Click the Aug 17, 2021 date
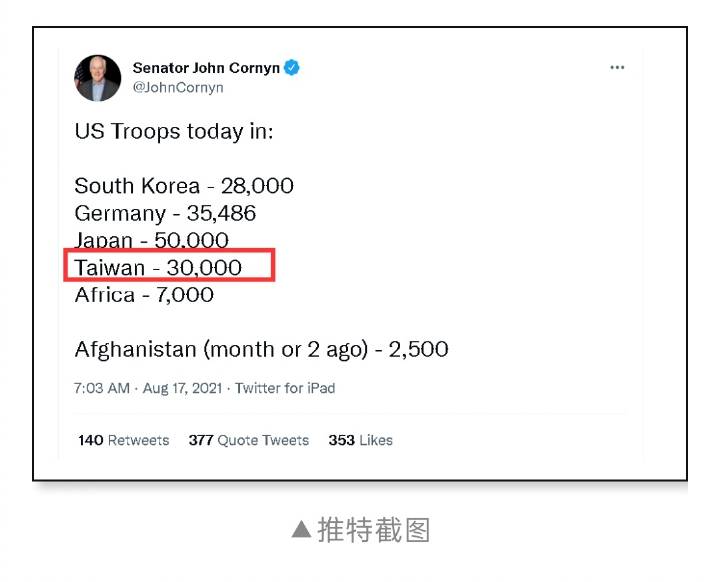This screenshot has width=720, height=582. pos(182,388)
